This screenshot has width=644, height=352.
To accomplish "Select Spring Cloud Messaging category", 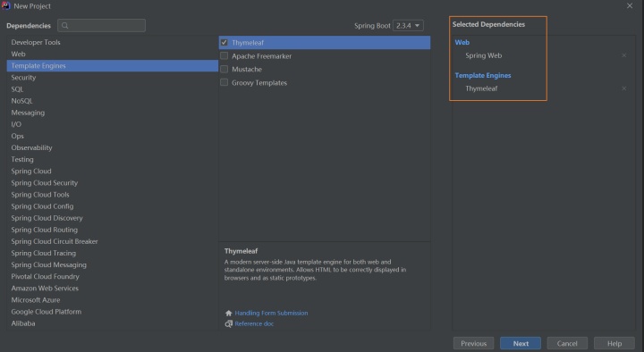I will (113, 264).
